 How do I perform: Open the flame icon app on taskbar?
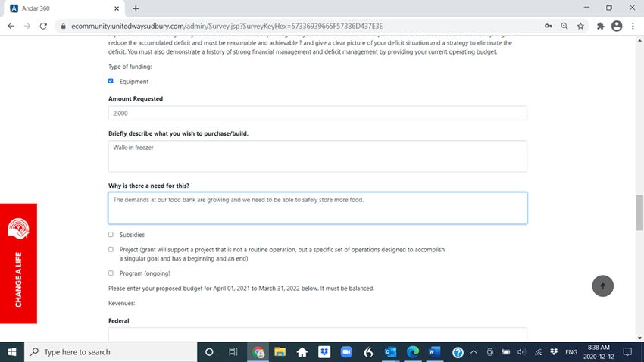pyautogui.click(x=368, y=351)
